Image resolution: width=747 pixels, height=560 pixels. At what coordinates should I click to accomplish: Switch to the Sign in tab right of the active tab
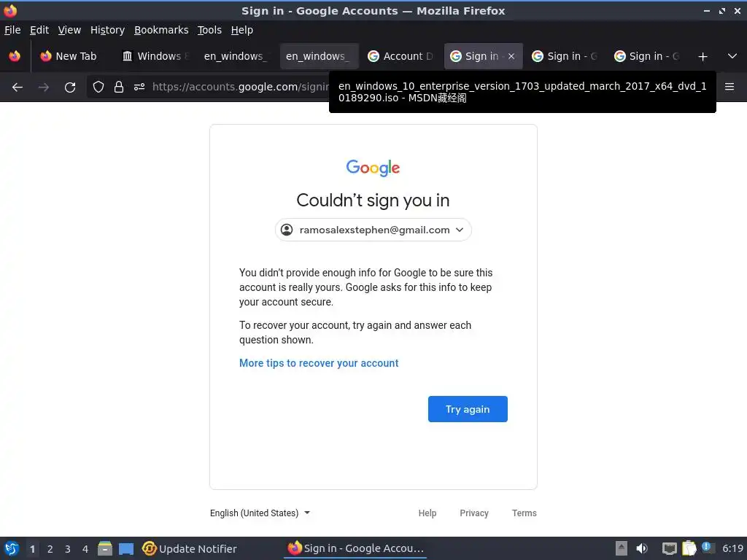(565, 56)
